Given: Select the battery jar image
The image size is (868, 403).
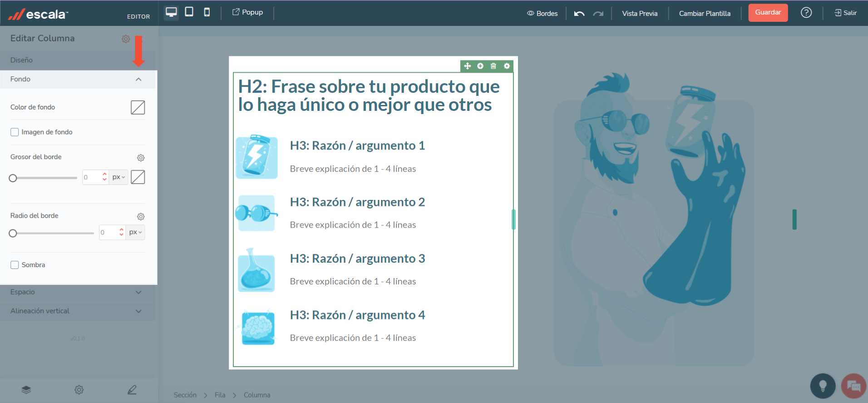Looking at the screenshot, I should click(x=256, y=157).
